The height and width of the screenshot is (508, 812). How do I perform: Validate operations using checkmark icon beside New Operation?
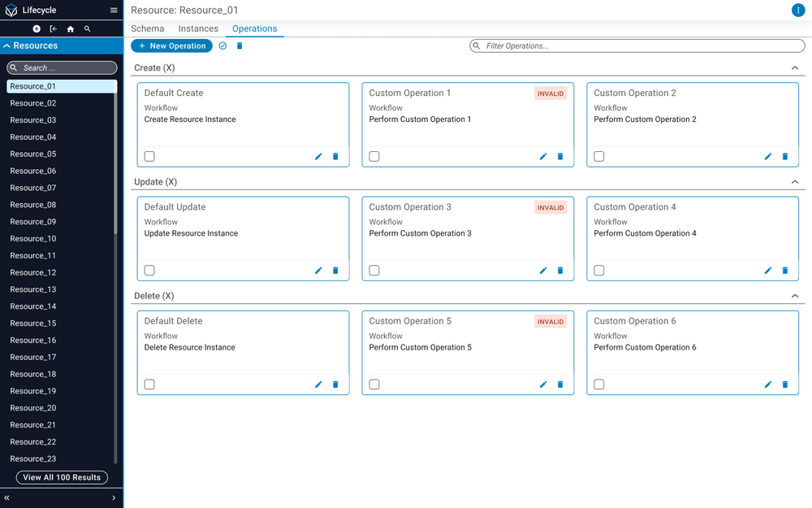point(222,46)
